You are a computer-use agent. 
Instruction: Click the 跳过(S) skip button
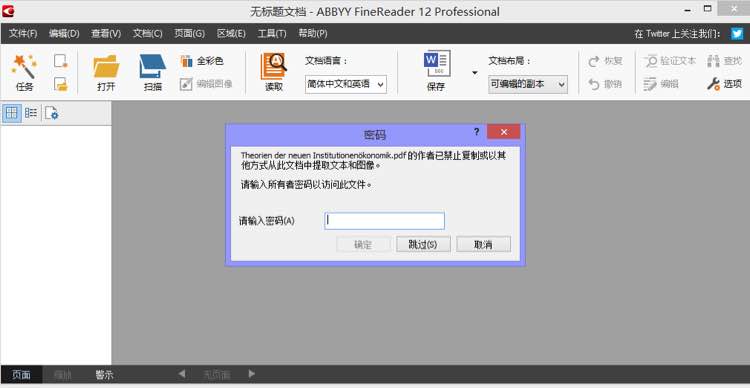click(423, 244)
